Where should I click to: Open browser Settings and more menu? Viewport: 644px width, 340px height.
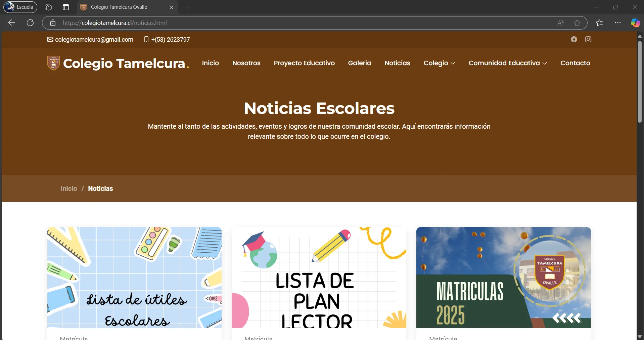pos(617,23)
